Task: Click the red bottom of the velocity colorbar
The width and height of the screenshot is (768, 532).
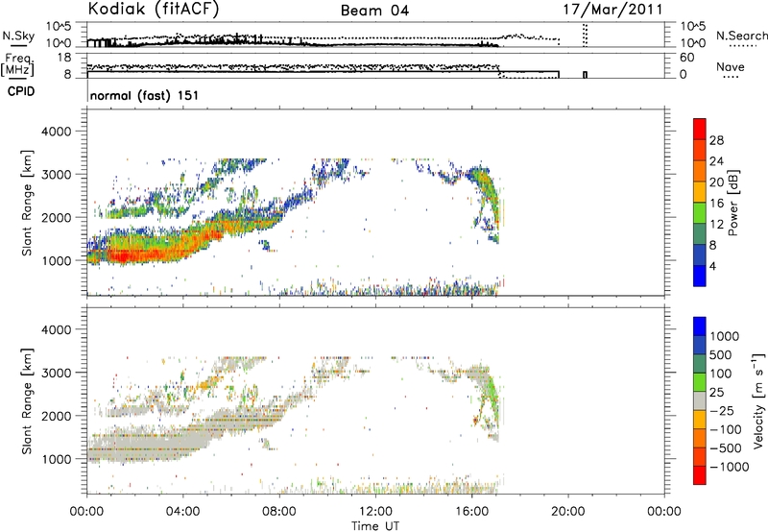Action: [x=700, y=475]
